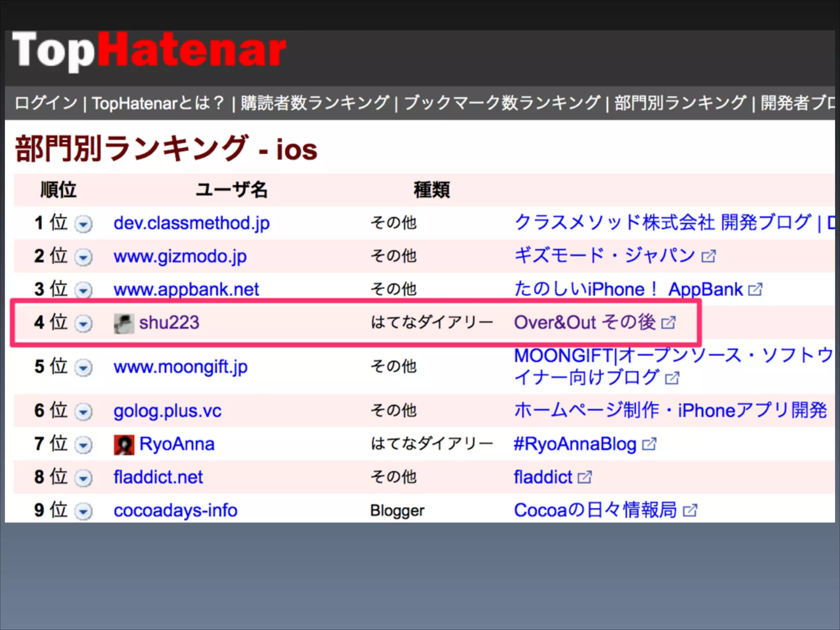Click the www.gizmodo.jp user link
840x630 pixels.
pos(180,256)
